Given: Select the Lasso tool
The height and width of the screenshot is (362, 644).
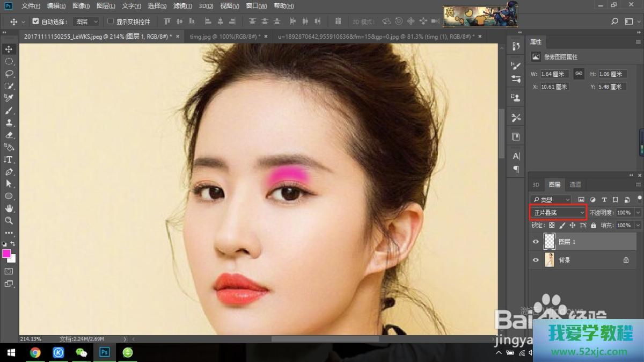Looking at the screenshot, I should tap(9, 74).
